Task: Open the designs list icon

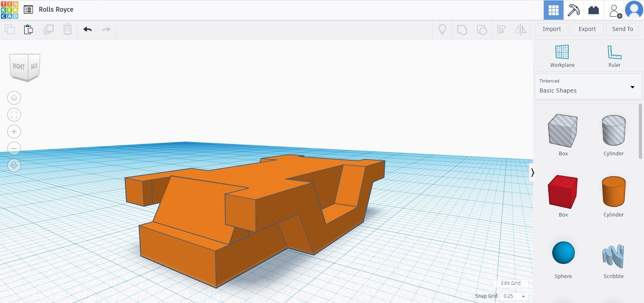Action: (x=28, y=10)
